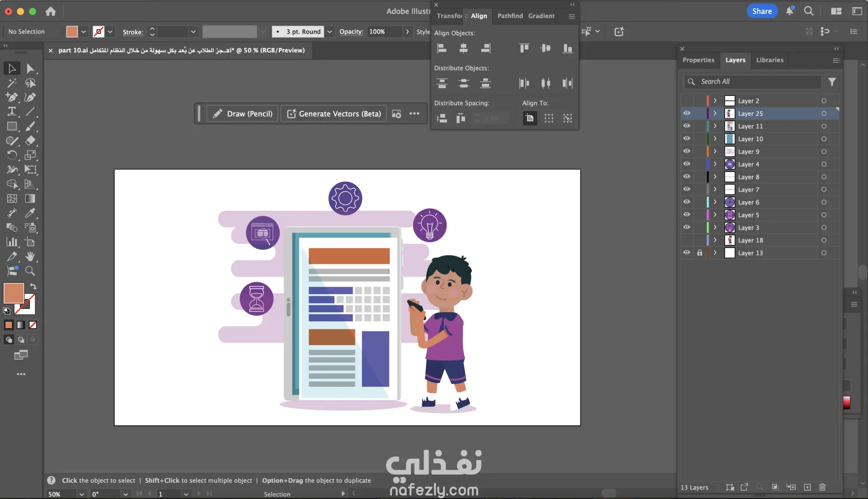Click the Share button
This screenshot has height=499, width=868.
point(762,11)
